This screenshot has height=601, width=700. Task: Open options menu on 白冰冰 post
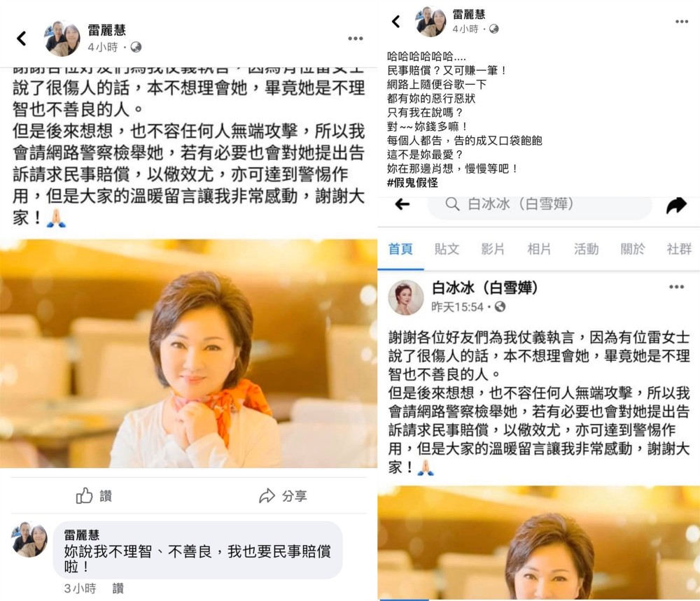[676, 287]
